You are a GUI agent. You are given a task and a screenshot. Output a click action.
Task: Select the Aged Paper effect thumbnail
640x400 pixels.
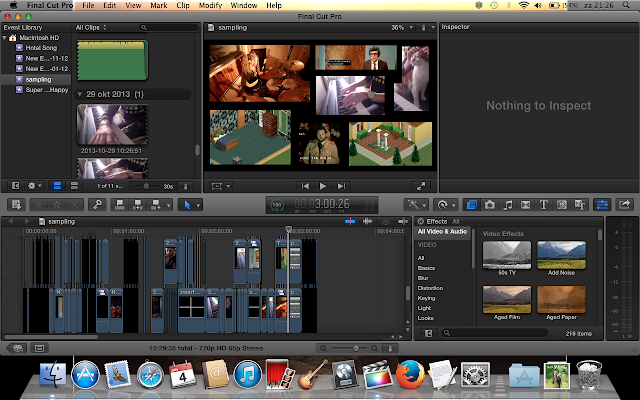(561, 300)
